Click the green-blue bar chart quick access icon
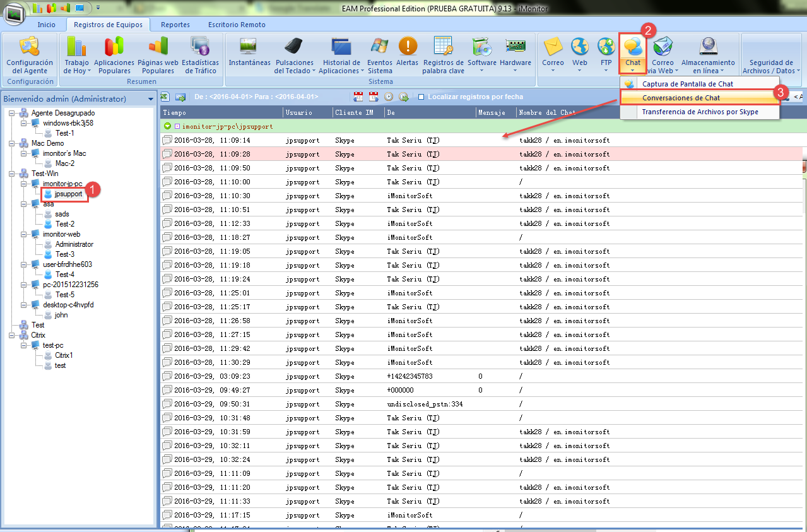 [x=38, y=8]
